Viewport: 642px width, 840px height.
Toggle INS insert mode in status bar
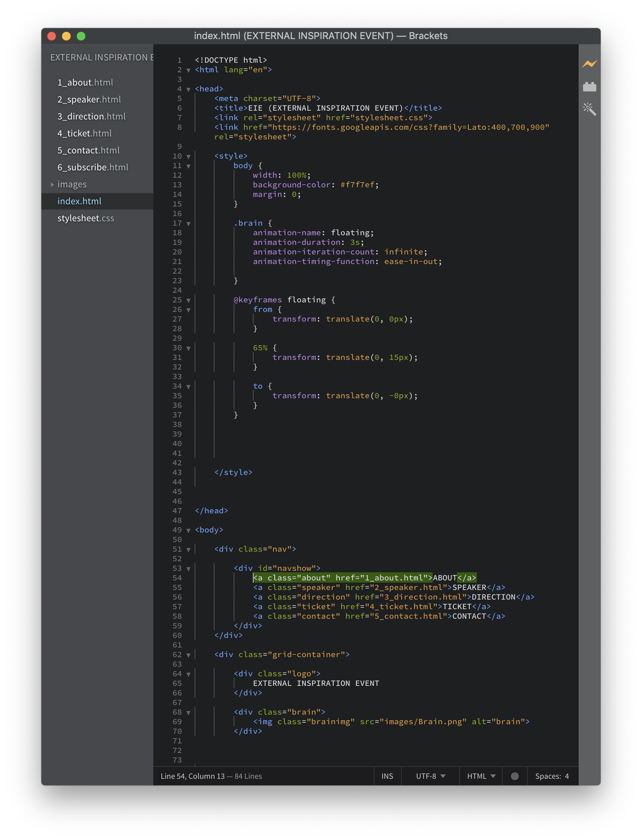(x=387, y=776)
